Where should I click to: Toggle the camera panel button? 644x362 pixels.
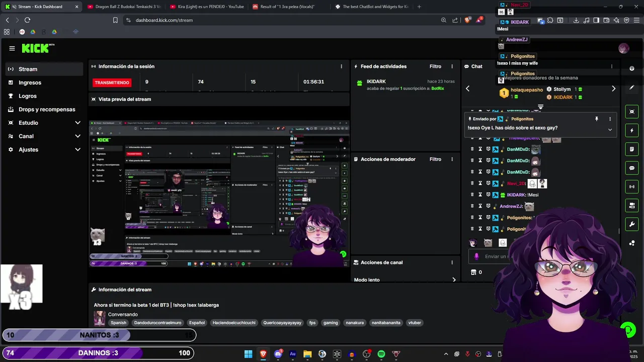click(x=632, y=206)
